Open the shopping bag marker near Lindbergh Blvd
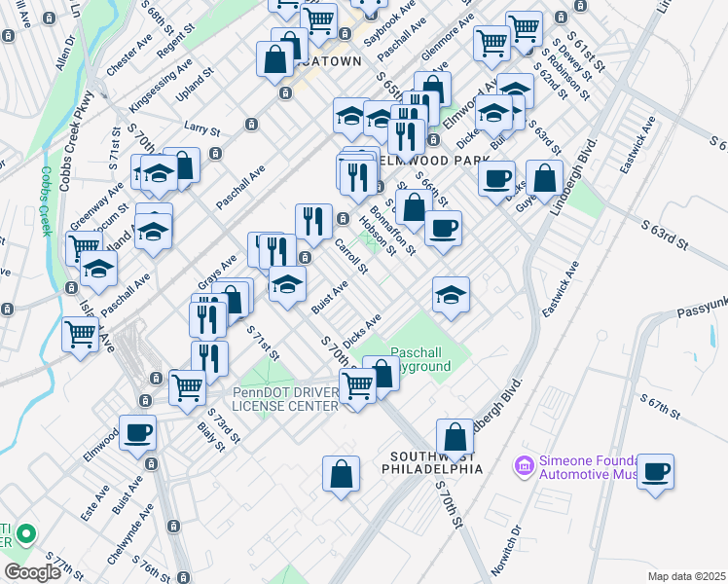 point(545,182)
